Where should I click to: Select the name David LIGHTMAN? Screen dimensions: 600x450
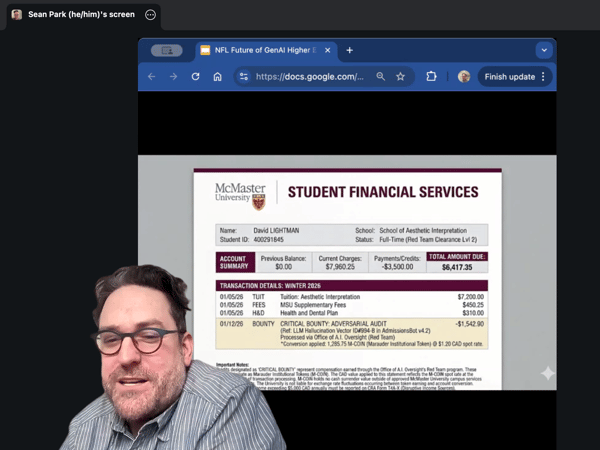coord(276,230)
